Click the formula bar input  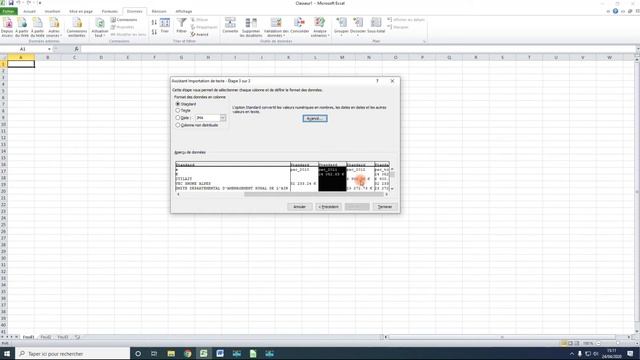(x=358, y=49)
